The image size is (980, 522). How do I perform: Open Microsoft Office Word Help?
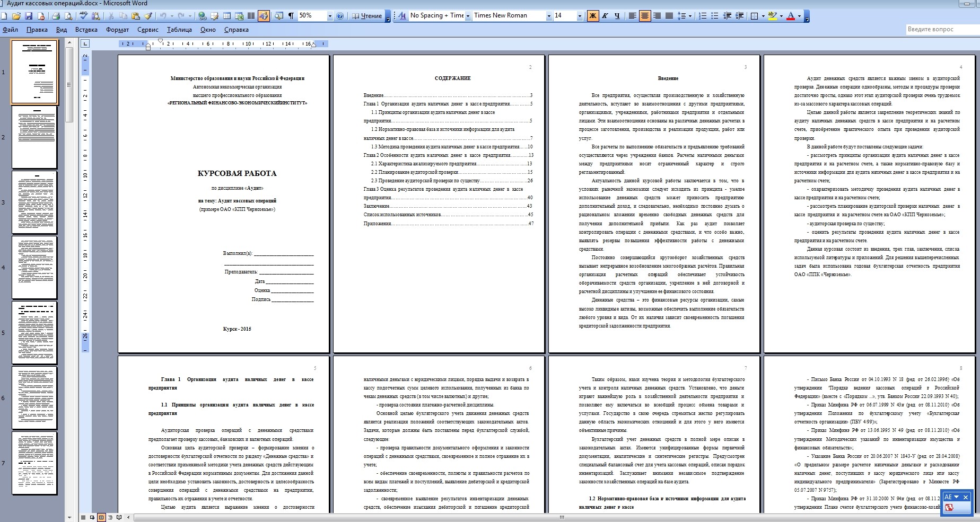340,16
